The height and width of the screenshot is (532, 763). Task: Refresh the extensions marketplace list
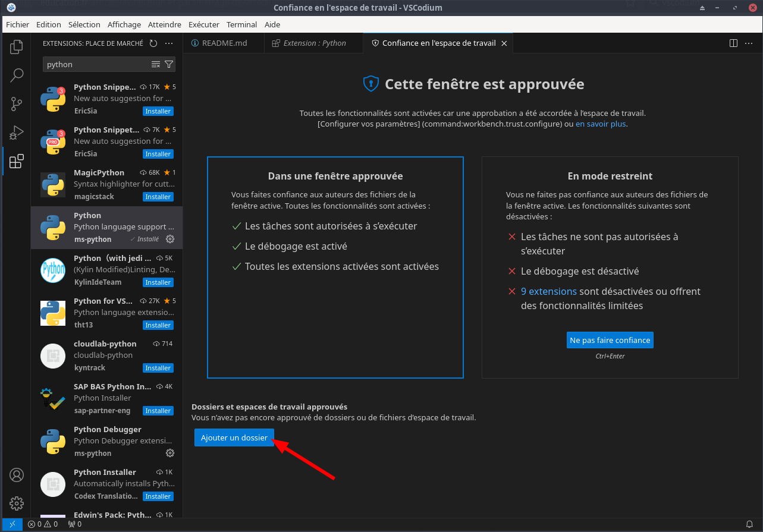pos(153,43)
